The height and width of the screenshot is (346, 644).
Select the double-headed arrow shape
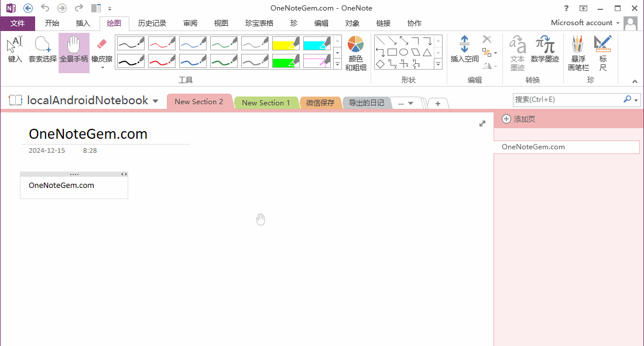click(x=404, y=40)
